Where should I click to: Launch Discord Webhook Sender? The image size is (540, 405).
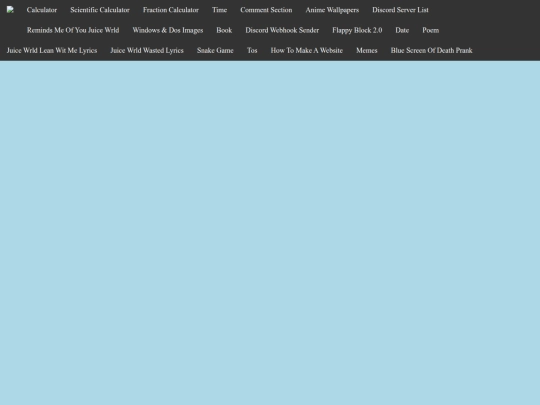282,30
